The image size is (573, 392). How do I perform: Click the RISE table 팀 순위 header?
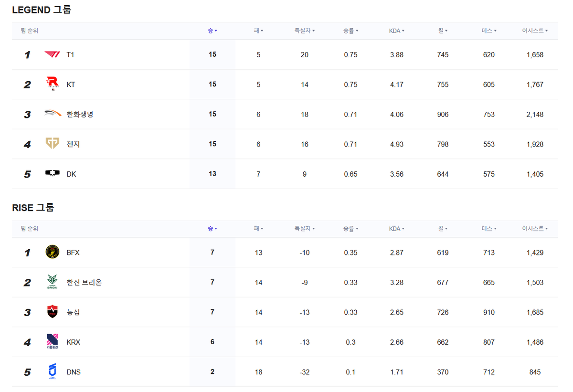tap(30, 229)
